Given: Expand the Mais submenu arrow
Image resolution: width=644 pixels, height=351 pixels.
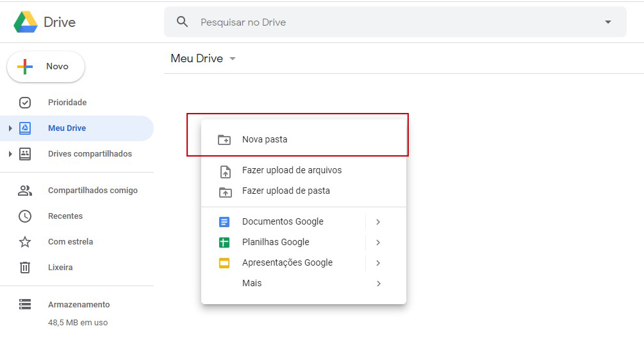Looking at the screenshot, I should tap(379, 284).
